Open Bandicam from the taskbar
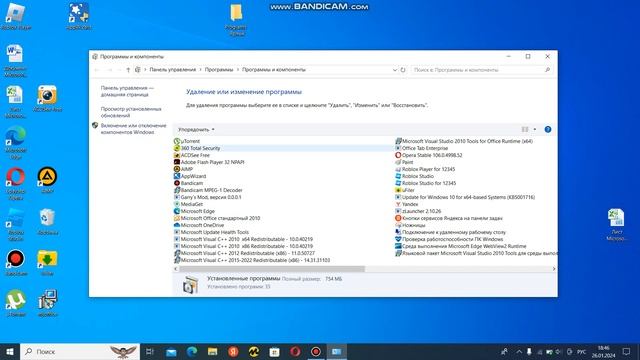Viewport: 640px width, 360px height. coord(316,351)
